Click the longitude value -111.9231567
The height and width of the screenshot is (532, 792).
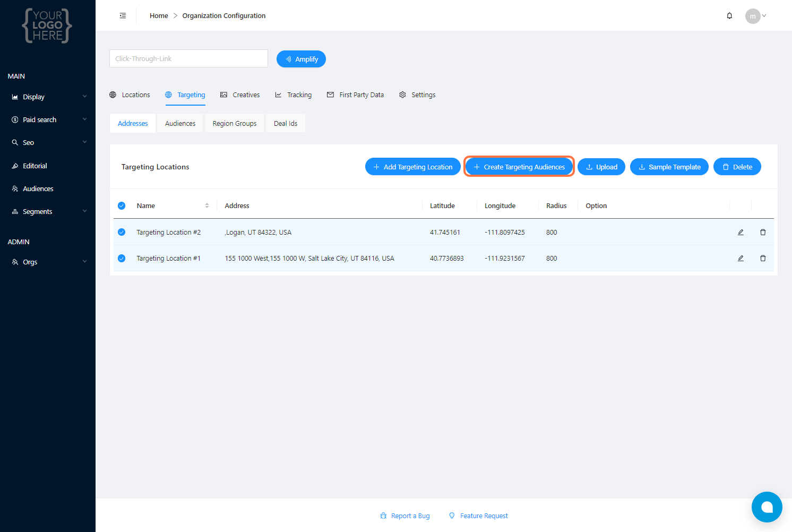click(505, 258)
